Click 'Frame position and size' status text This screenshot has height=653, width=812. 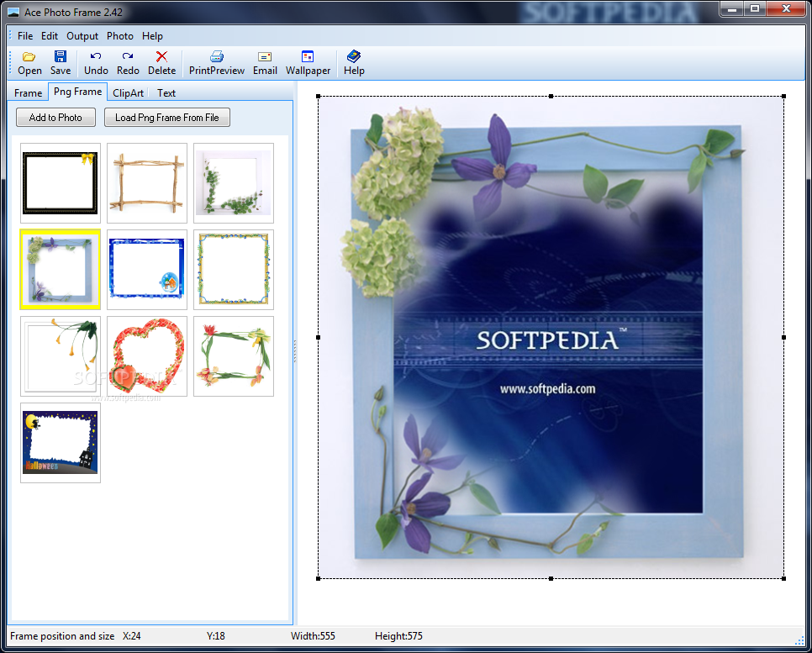point(62,636)
